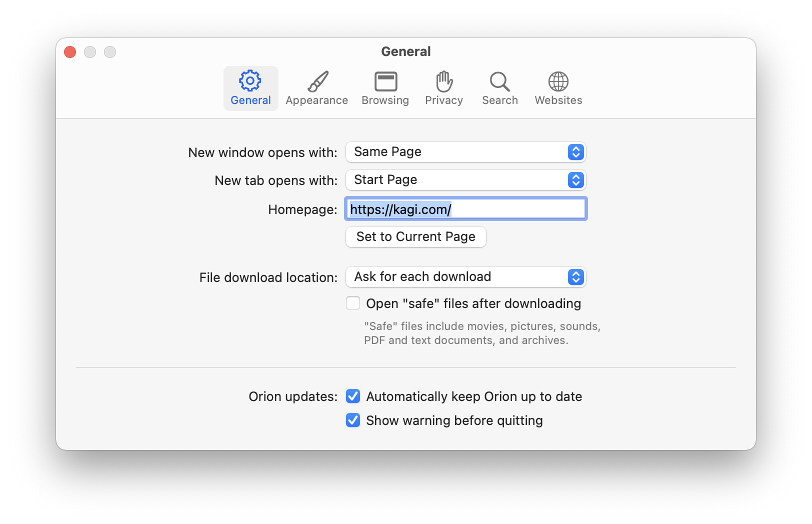Click the Browsing tab label
The image size is (812, 524).
[x=385, y=100]
